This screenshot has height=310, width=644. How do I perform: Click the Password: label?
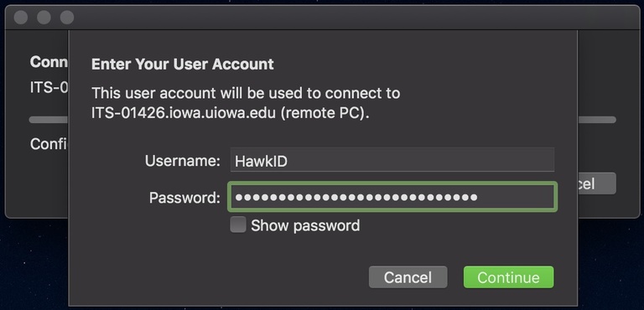click(x=184, y=198)
